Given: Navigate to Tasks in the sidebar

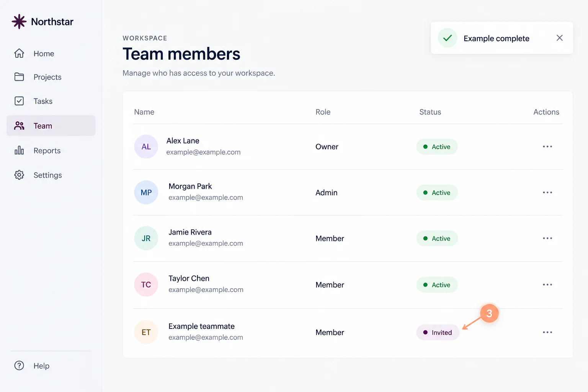Looking at the screenshot, I should tap(51, 101).
